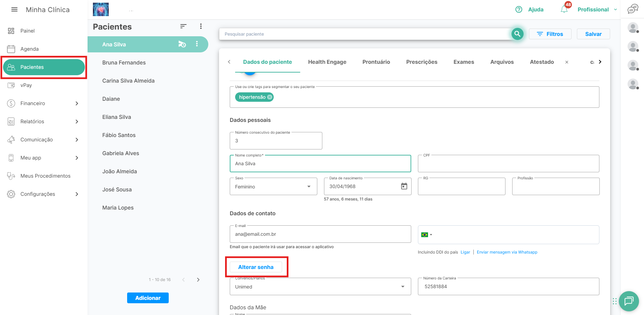Open the hamburger menu beside Minha Clínica

[14, 10]
